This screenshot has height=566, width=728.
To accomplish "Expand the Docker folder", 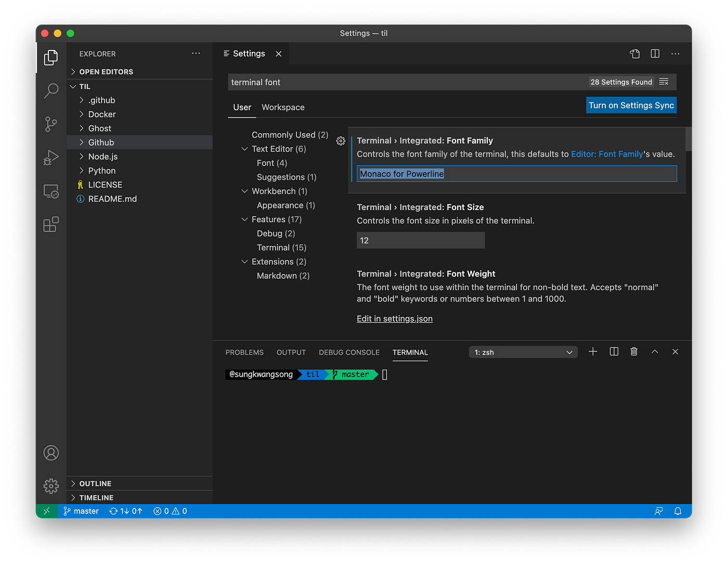I will pos(139,114).
